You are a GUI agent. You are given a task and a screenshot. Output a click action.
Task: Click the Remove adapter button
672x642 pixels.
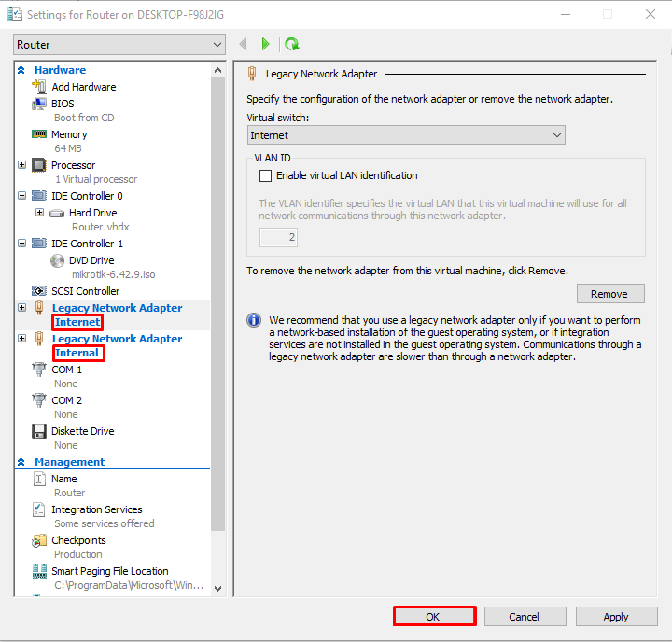(610, 294)
